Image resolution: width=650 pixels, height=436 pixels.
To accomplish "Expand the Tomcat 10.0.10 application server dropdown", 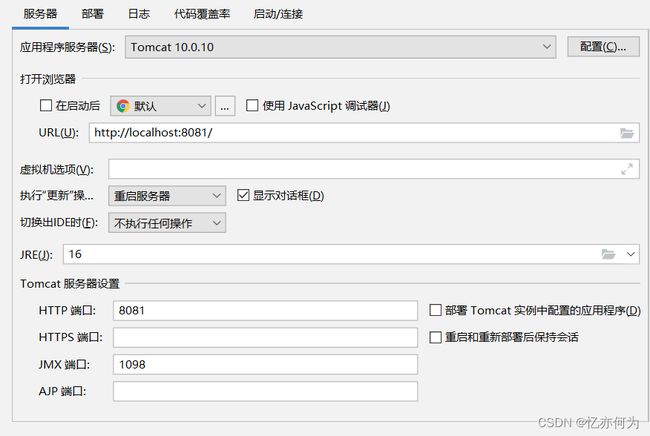I will pos(340,47).
